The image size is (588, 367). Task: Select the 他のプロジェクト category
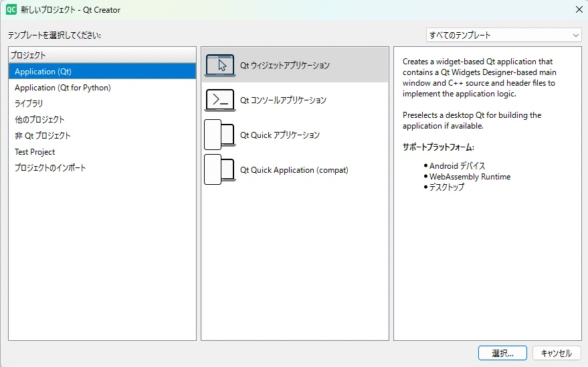click(102, 120)
